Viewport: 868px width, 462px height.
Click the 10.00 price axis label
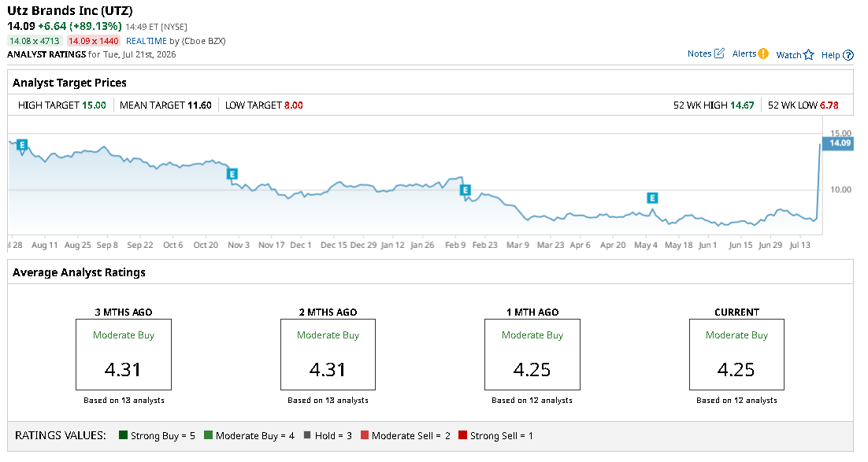(841, 190)
